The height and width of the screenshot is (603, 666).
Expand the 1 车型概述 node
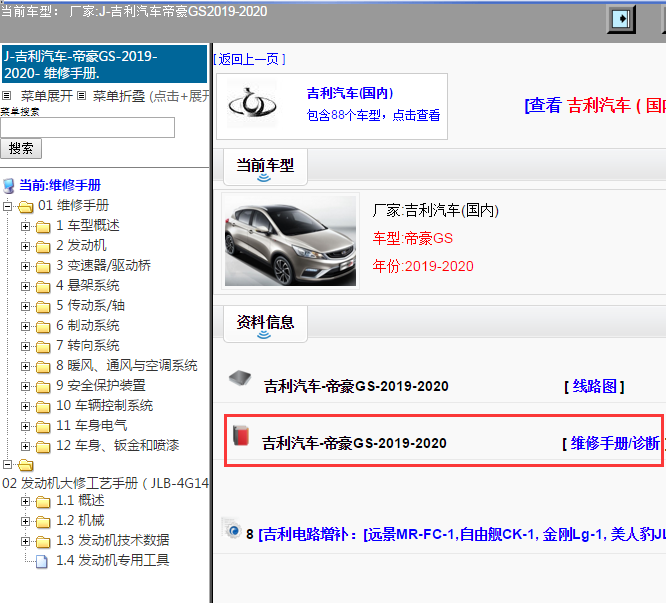click(25, 226)
